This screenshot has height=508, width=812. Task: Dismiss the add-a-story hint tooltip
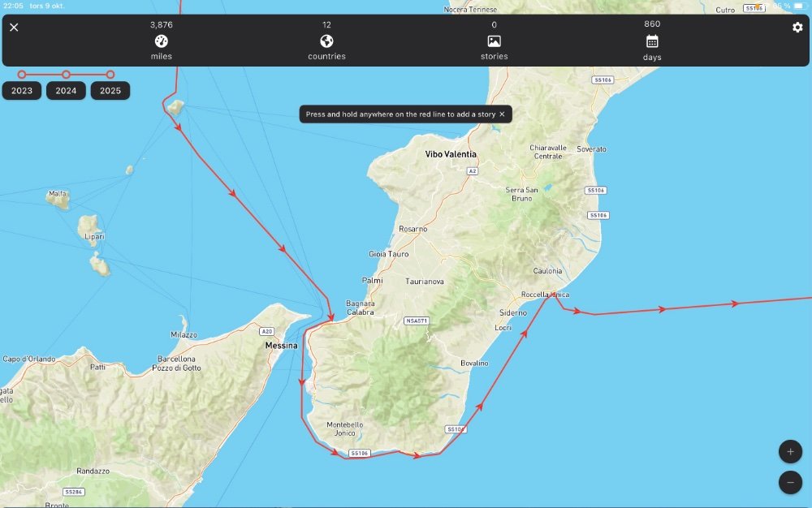(502, 114)
